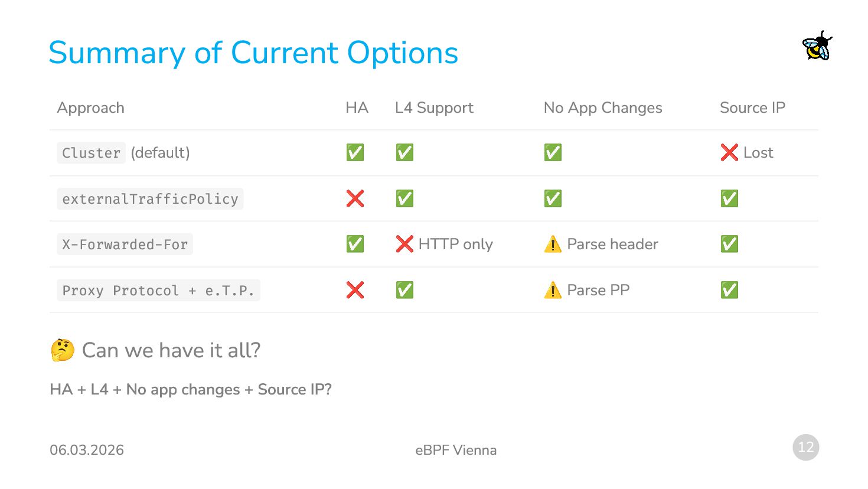The width and height of the screenshot is (868, 489).
Task: Click Source IP checkmark for X-Forwarded-For
Action: pyautogui.click(x=729, y=244)
